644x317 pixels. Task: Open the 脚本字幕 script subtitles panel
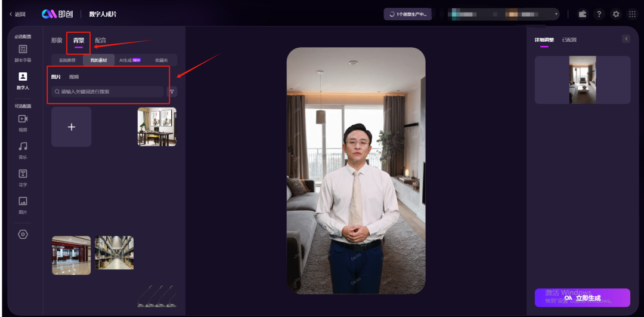coord(23,53)
